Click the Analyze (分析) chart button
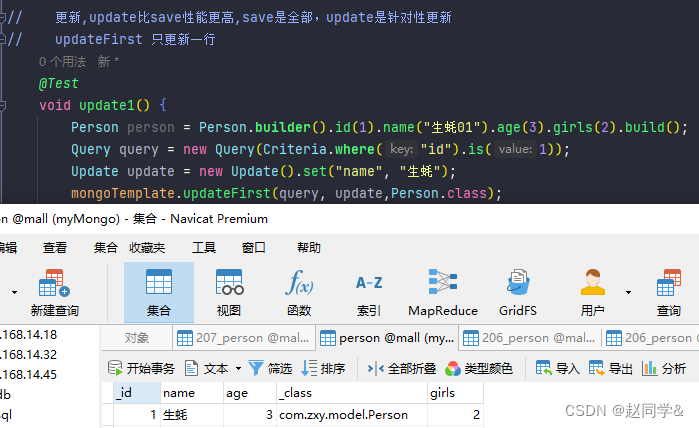This screenshot has height=428, width=699. pyautogui.click(x=663, y=368)
